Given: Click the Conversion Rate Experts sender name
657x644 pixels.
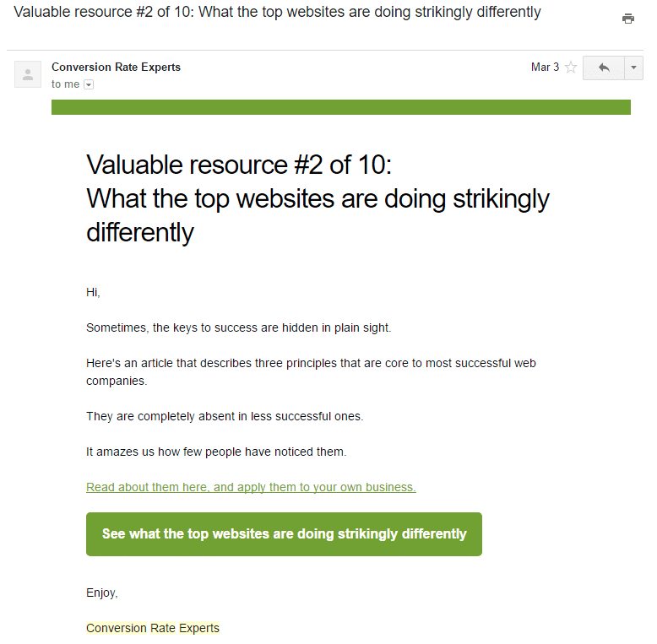Looking at the screenshot, I should [x=116, y=68].
